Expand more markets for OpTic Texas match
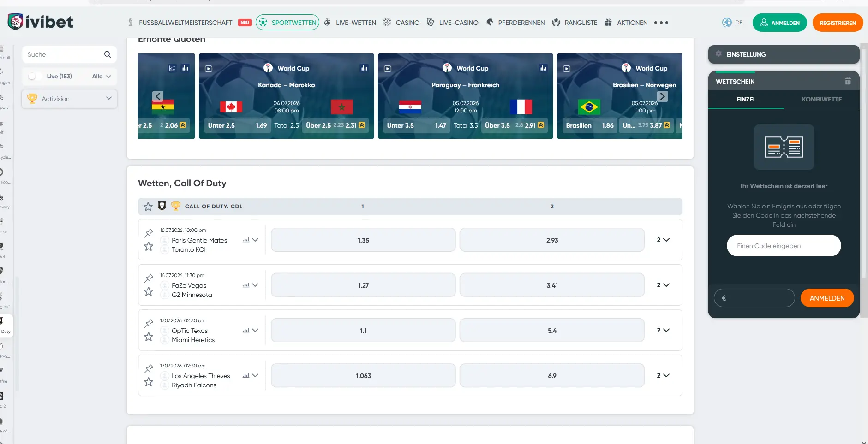The width and height of the screenshot is (868, 444). [663, 330]
